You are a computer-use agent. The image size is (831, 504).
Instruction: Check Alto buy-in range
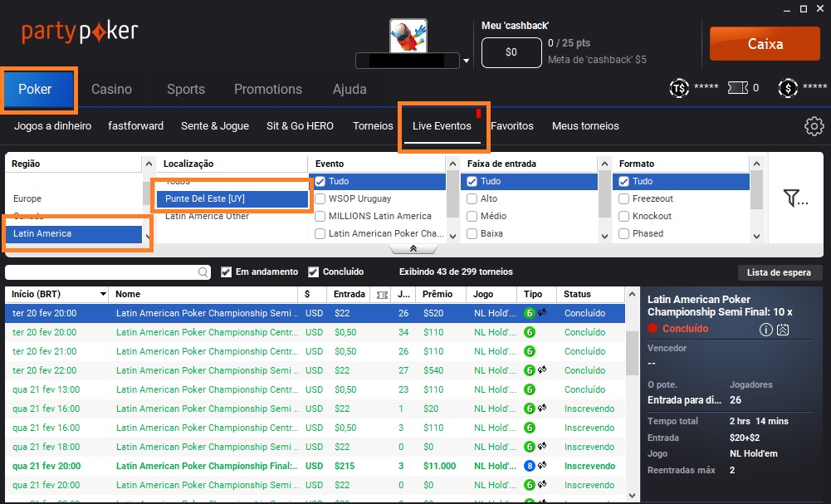(472, 198)
